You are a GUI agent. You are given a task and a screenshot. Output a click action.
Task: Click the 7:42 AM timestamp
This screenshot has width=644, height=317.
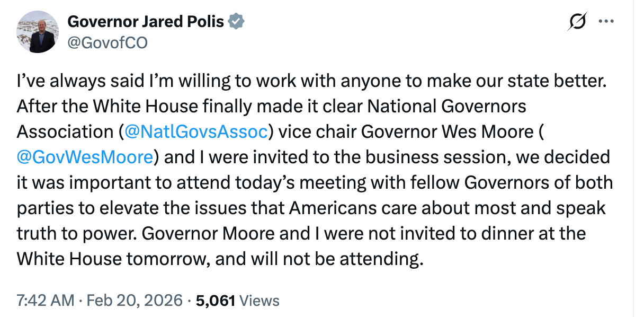pos(46,301)
